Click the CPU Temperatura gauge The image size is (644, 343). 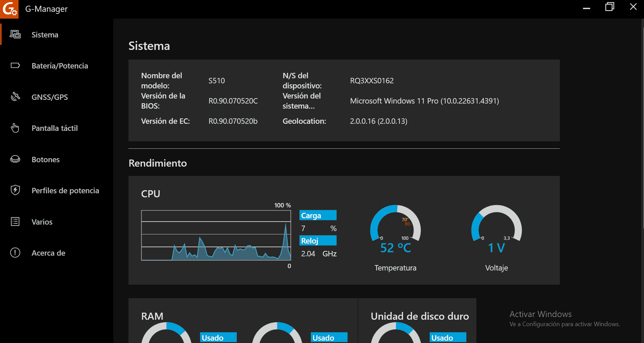click(x=395, y=223)
